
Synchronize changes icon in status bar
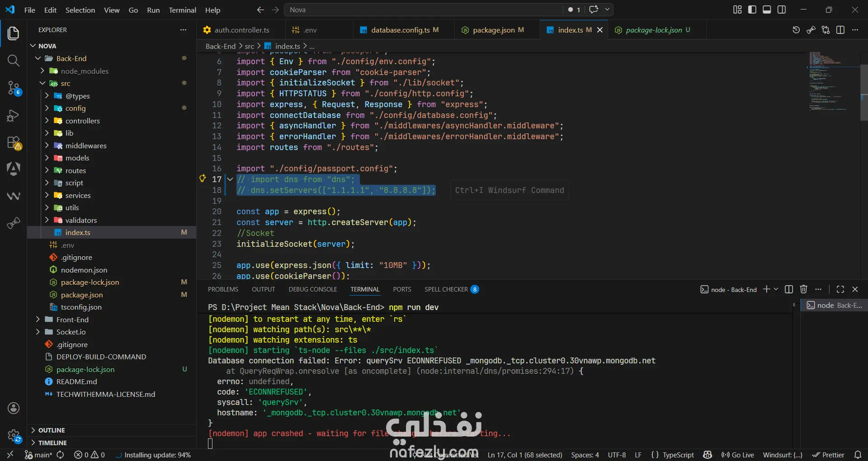(60, 455)
